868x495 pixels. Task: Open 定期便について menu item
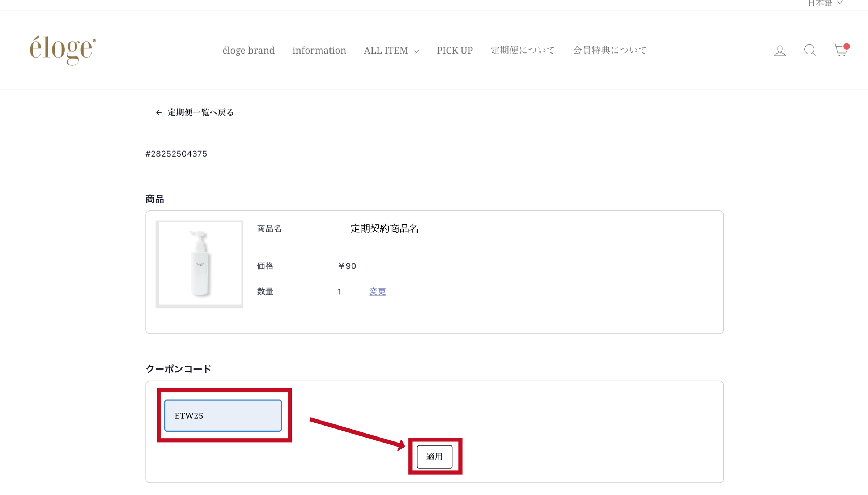(x=523, y=50)
